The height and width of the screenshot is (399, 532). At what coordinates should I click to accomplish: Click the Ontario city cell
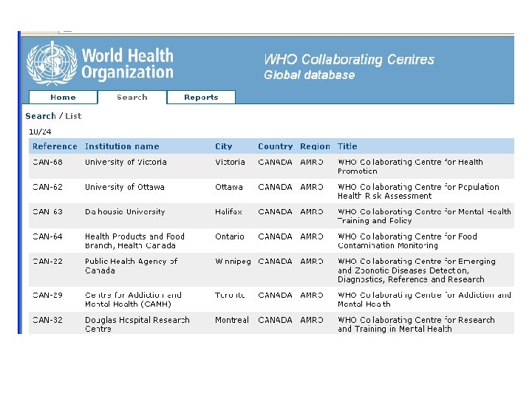(230, 236)
